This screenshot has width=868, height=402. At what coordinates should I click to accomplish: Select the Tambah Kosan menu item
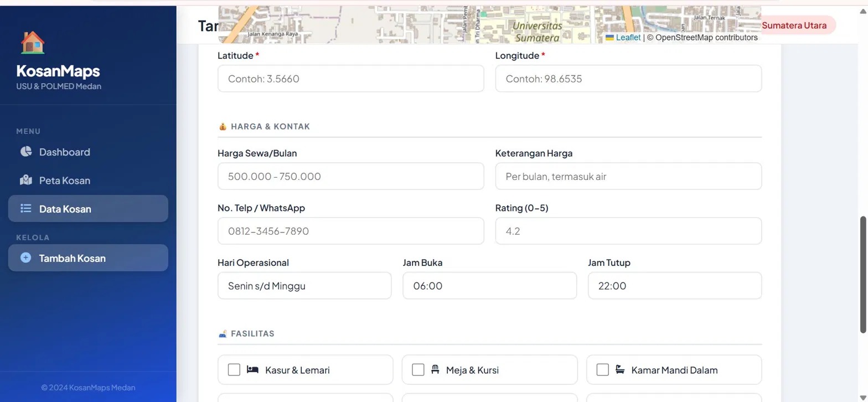pos(88,257)
